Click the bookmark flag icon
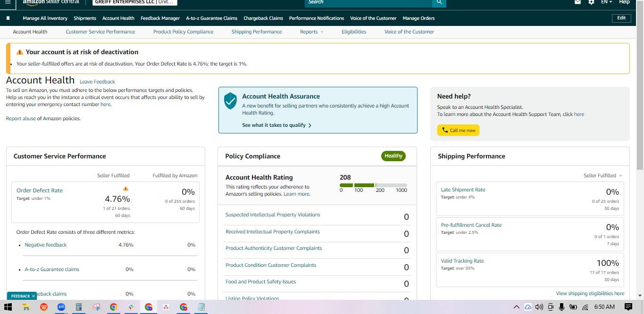This screenshot has width=644, height=314. (8, 18)
